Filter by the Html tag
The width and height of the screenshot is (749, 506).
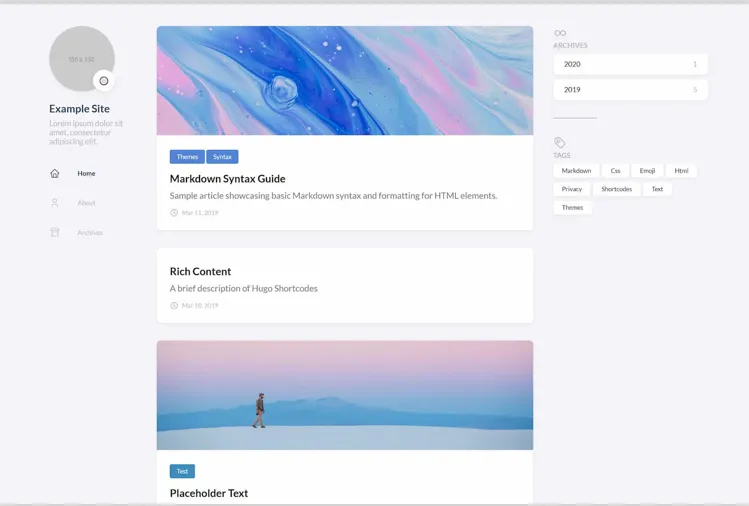coord(681,171)
